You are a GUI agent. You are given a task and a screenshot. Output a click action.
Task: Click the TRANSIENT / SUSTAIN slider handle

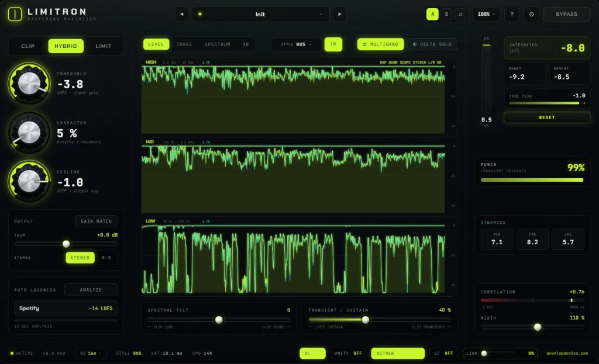(x=366, y=320)
